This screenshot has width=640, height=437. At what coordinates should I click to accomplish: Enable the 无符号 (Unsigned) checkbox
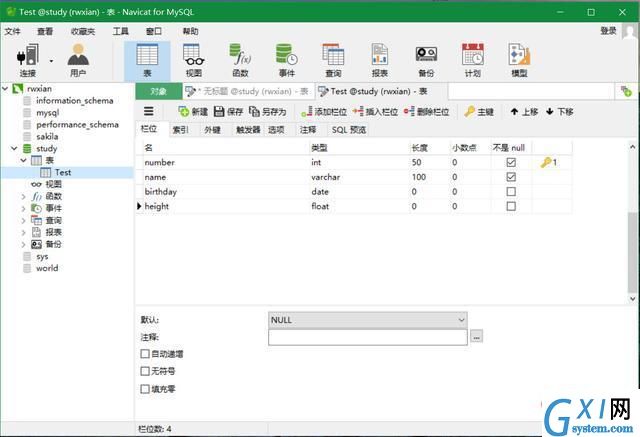(x=145, y=371)
